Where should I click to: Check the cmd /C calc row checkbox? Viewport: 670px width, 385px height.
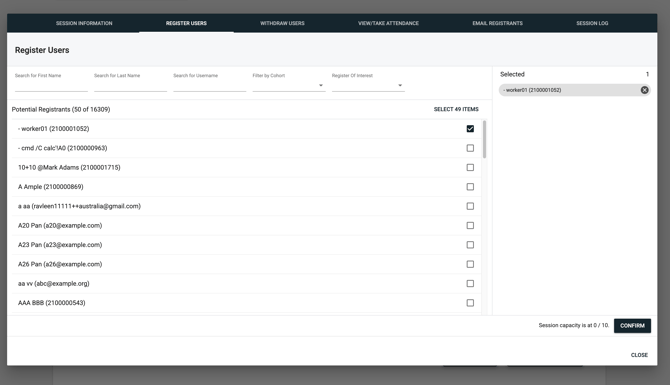(470, 148)
